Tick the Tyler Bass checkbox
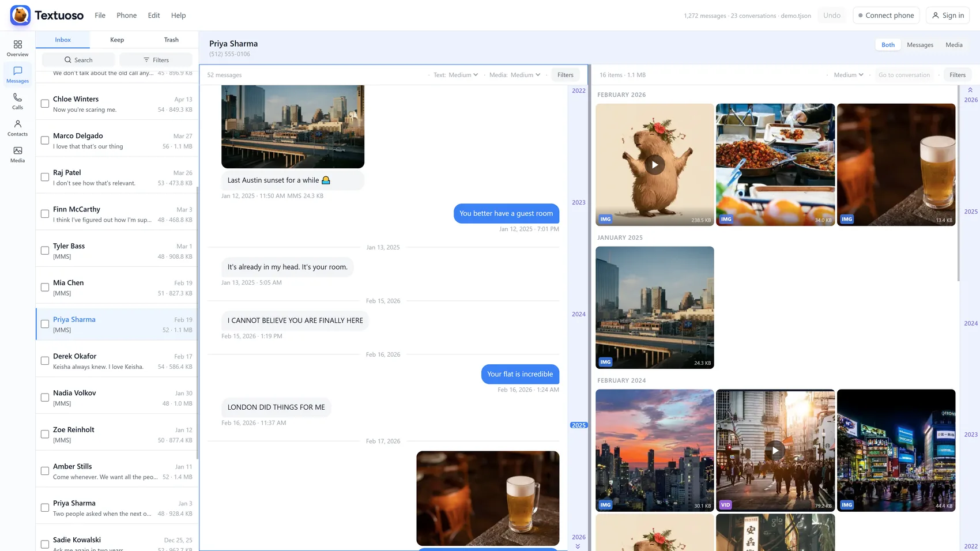Viewport: 980px width, 551px height. coord(45,251)
